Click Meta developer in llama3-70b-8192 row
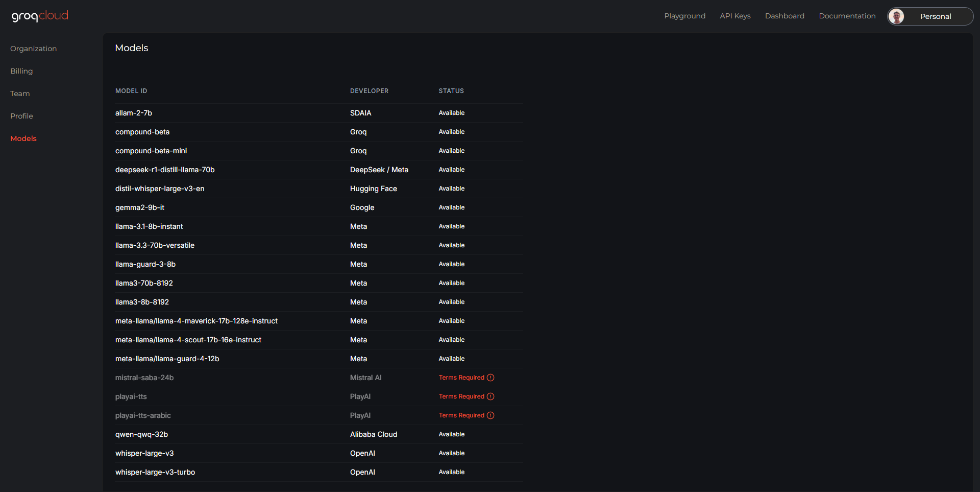 (359, 283)
